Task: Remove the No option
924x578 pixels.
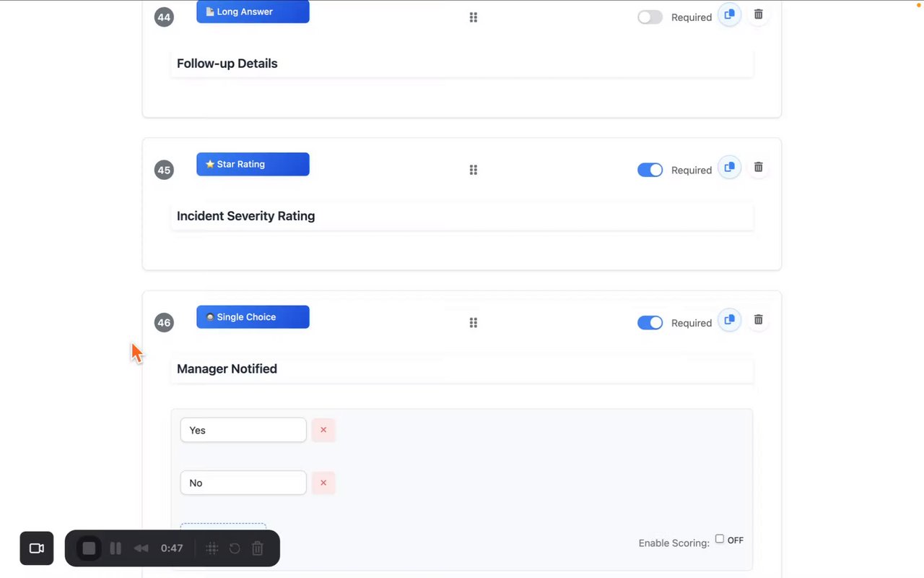Action: click(323, 483)
